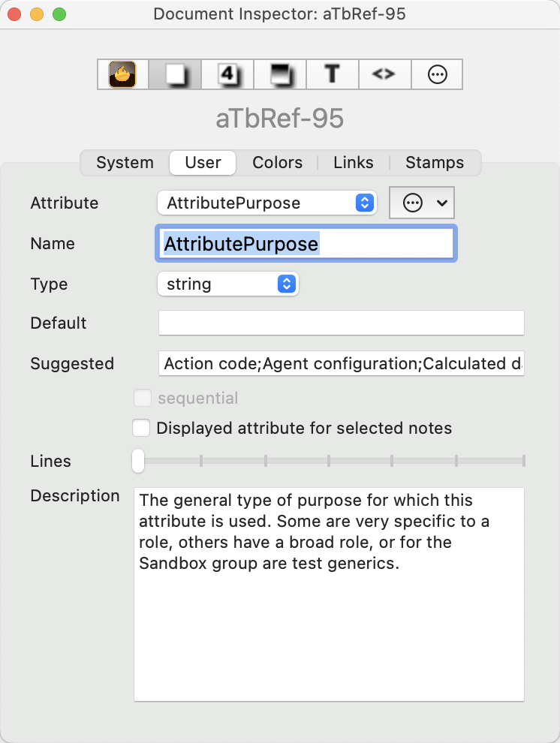Switch to the Appearance inspector icon
The width and height of the screenshot is (560, 743).
(x=279, y=74)
